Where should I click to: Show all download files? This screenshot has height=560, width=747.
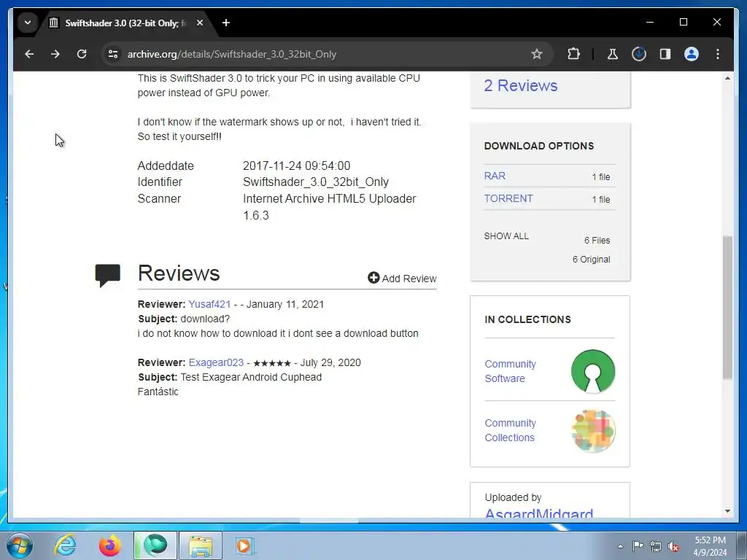506,236
